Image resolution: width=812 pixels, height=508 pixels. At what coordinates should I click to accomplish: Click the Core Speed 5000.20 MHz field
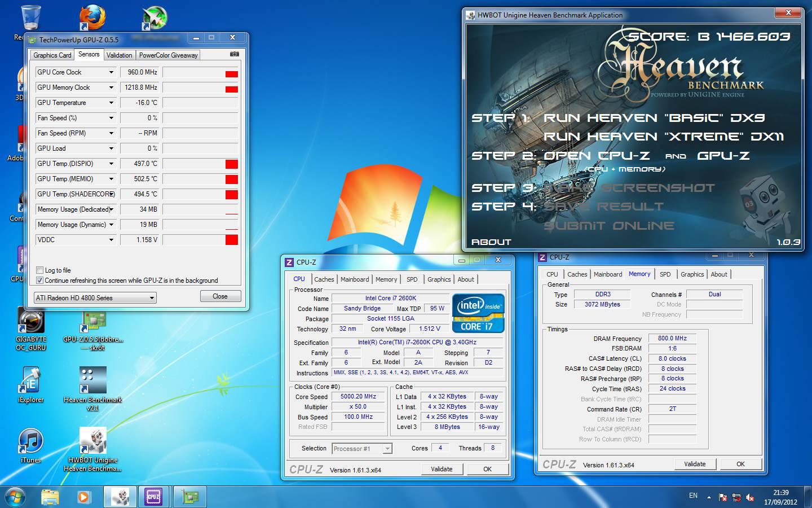point(359,396)
